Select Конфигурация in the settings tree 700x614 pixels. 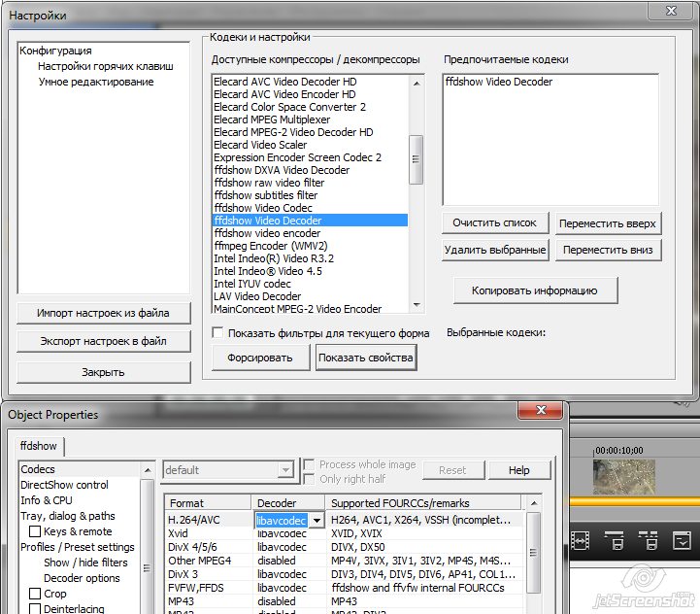click(x=55, y=51)
